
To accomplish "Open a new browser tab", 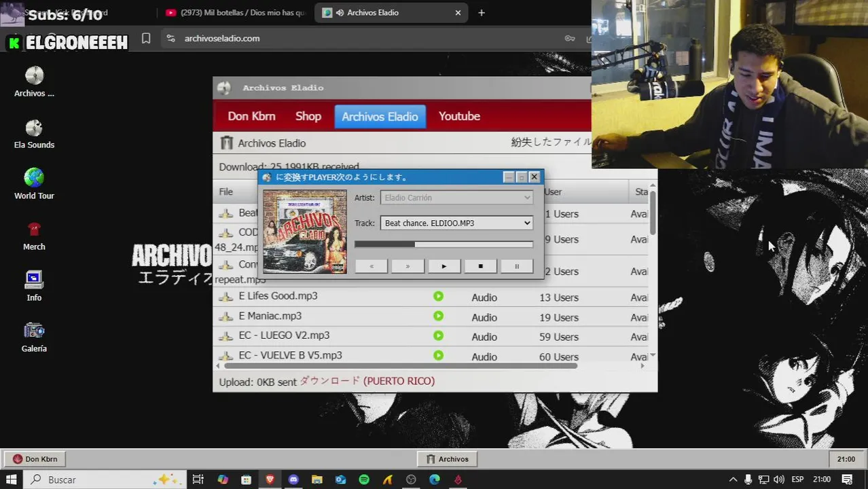I will (x=482, y=12).
